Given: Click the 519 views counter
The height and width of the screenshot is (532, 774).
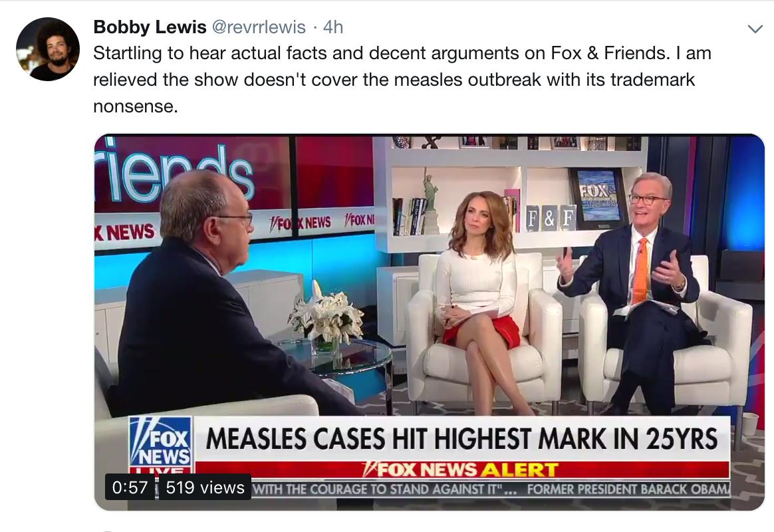Looking at the screenshot, I should [205, 487].
